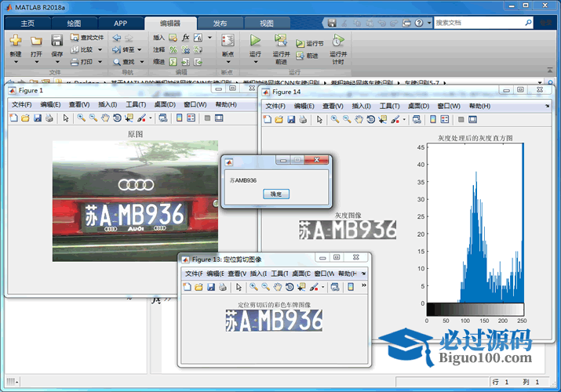Open the brush color dropdown in Figure 14

[404, 119]
